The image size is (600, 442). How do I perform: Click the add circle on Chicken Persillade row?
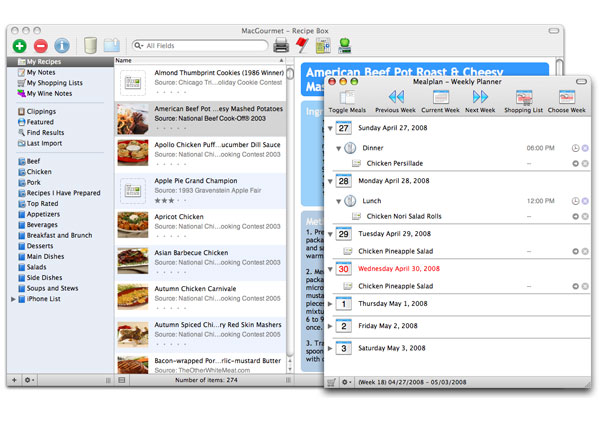575,163
